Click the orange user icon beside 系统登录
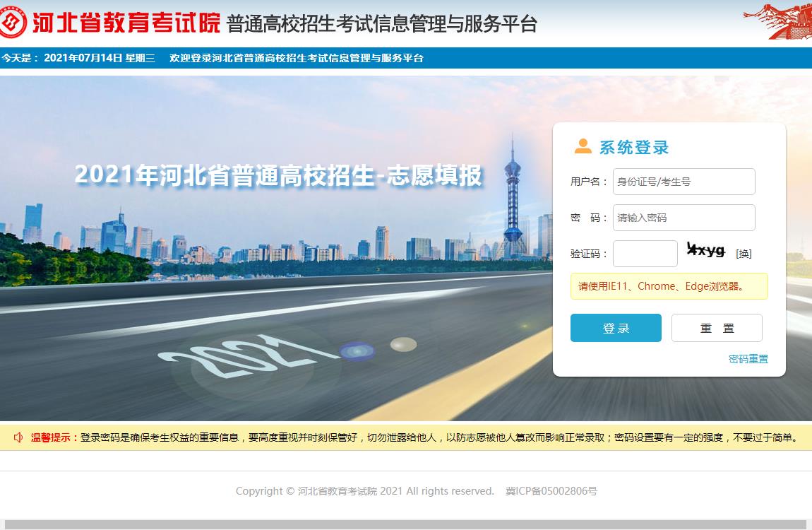The height and width of the screenshot is (530, 812). 583,146
